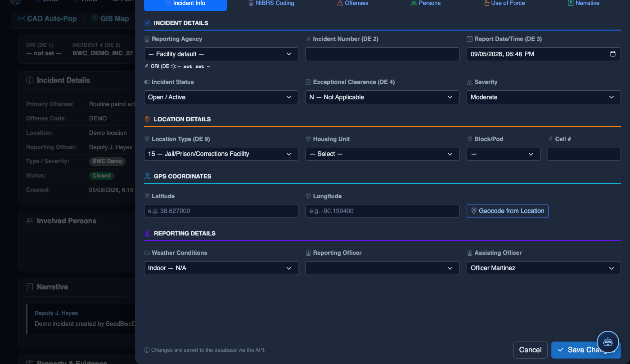Viewport: 630px width, 364px height.
Task: Open the Severity dropdown set to Moderate
Action: pyautogui.click(x=544, y=97)
